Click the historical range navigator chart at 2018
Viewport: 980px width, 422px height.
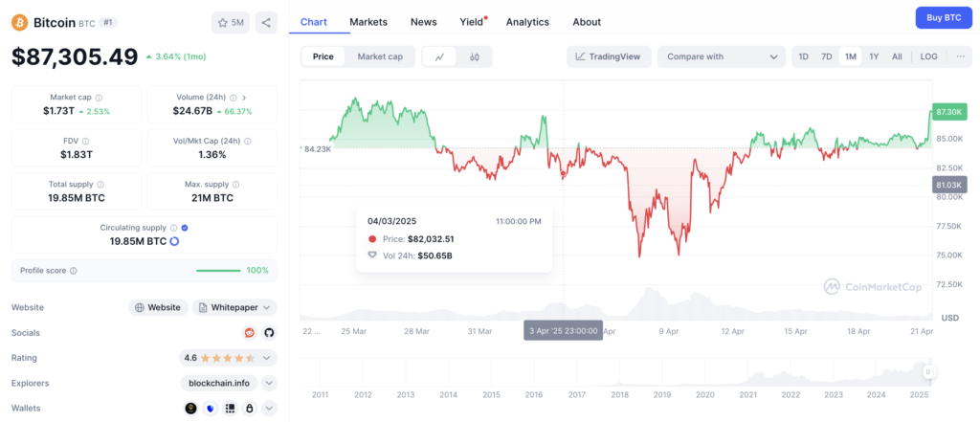[x=620, y=373]
